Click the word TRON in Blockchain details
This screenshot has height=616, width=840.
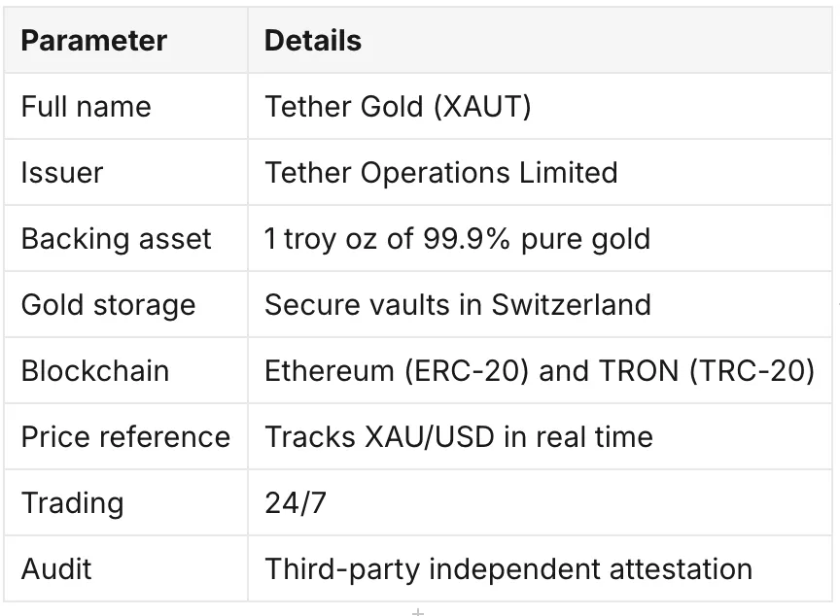(639, 371)
